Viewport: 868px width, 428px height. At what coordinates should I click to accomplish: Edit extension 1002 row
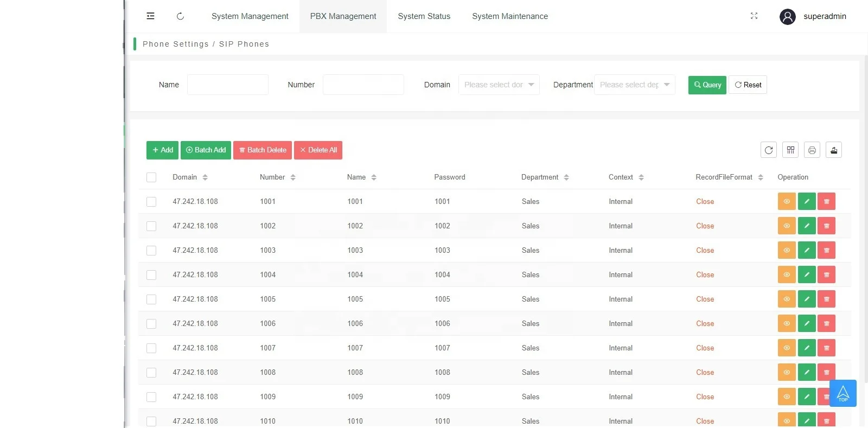pos(807,226)
